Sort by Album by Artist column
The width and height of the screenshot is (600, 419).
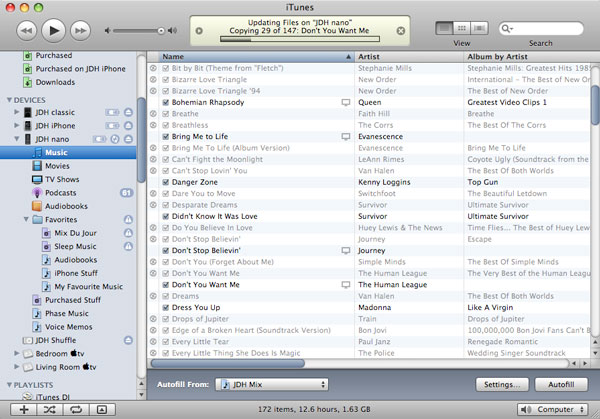[527, 57]
